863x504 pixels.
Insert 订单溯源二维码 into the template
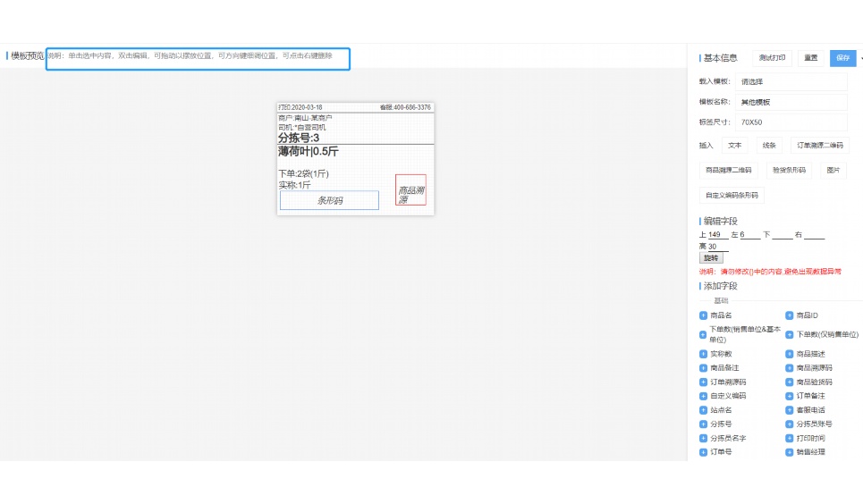coord(819,145)
